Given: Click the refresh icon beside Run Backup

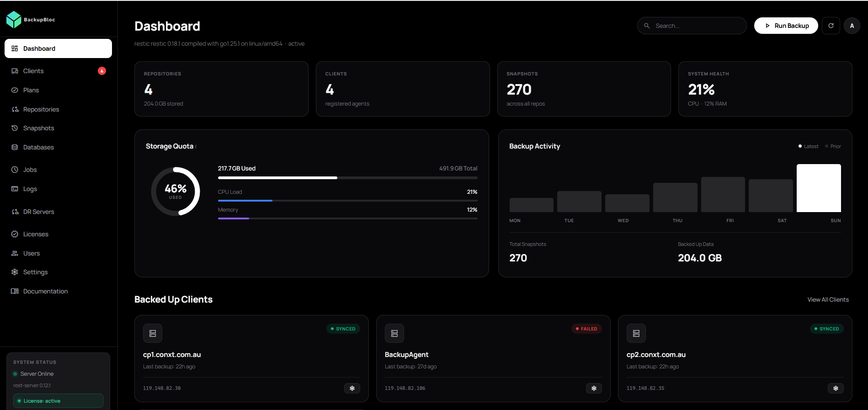Looking at the screenshot, I should pos(831,26).
